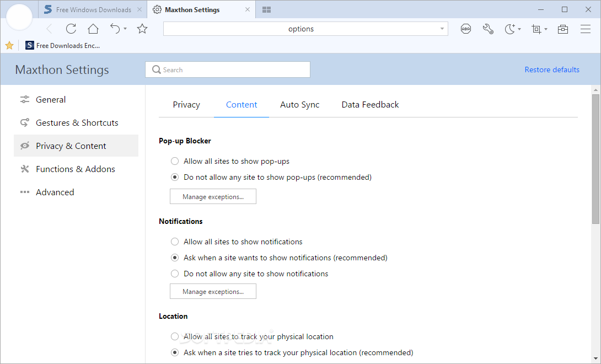Click the Maxthon Settings tab gear icon
The width and height of the screenshot is (601, 364).
tap(157, 9)
